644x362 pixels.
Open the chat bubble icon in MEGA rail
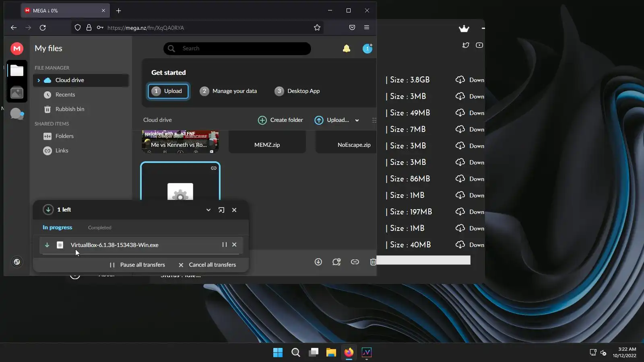[17, 114]
